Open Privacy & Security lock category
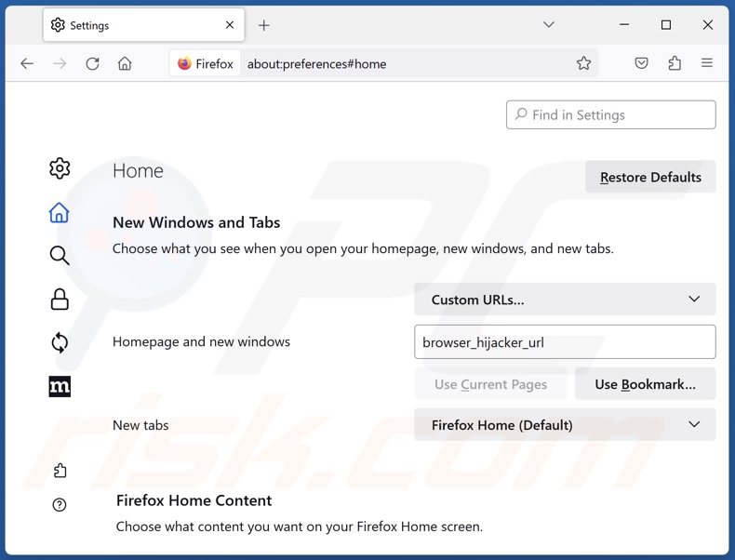 click(x=60, y=299)
